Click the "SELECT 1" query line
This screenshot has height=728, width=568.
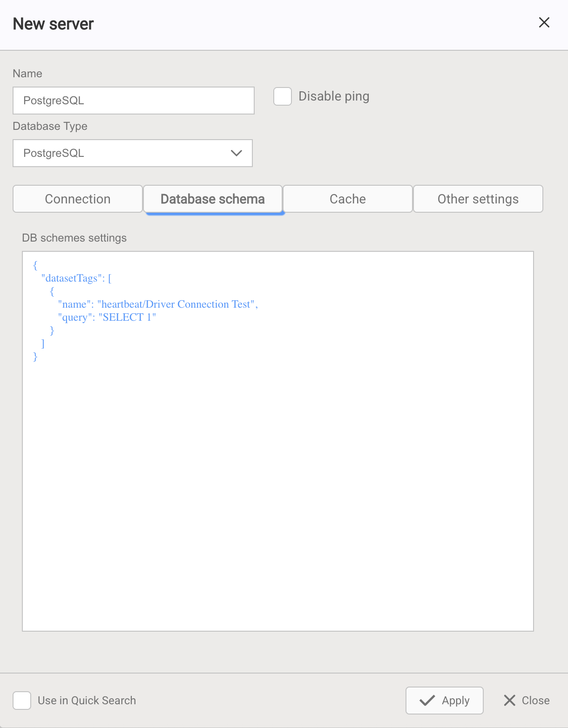107,317
